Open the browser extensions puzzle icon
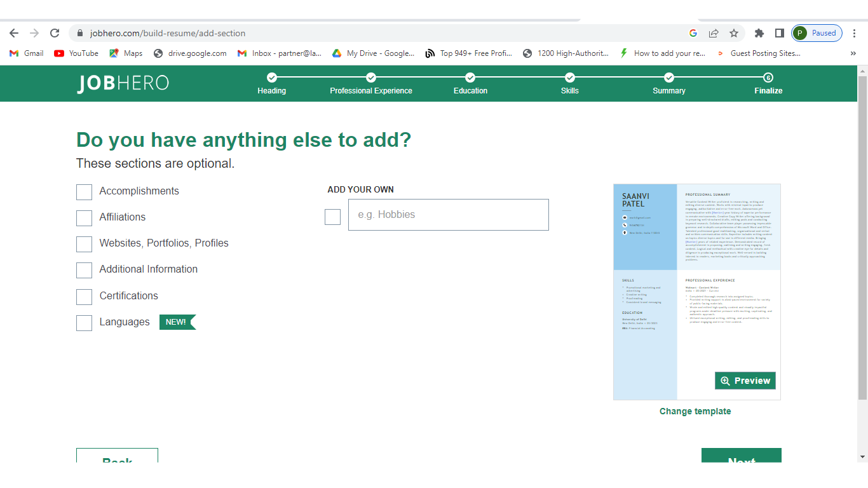The height and width of the screenshot is (488, 868). click(759, 33)
